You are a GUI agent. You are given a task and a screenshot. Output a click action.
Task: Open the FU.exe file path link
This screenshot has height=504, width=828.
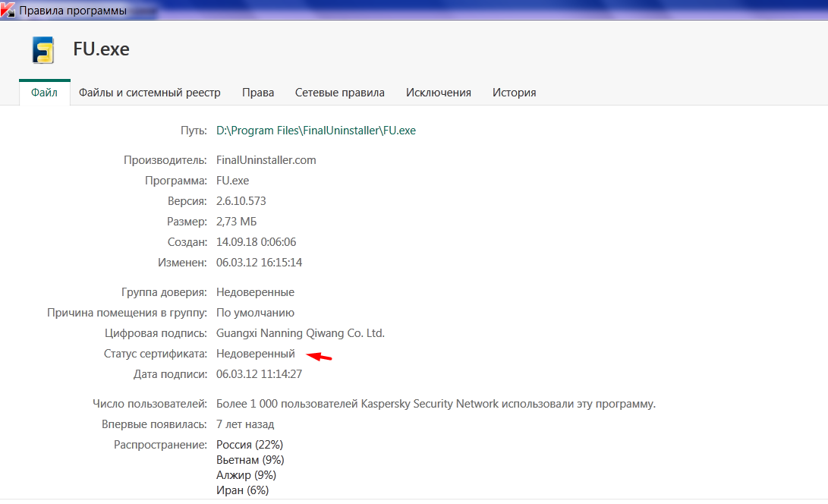(316, 131)
